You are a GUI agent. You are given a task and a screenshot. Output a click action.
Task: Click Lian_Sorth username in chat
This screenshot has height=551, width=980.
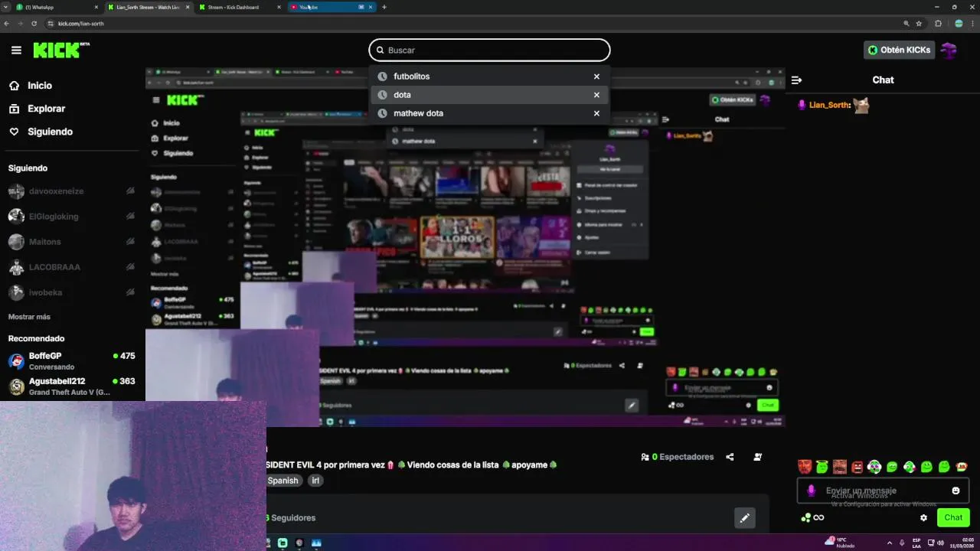point(830,105)
